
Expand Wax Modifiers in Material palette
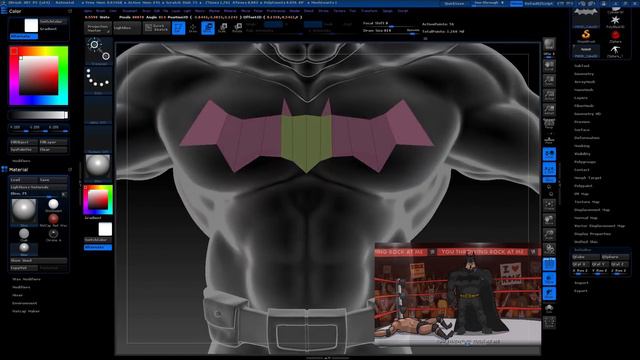click(26, 279)
